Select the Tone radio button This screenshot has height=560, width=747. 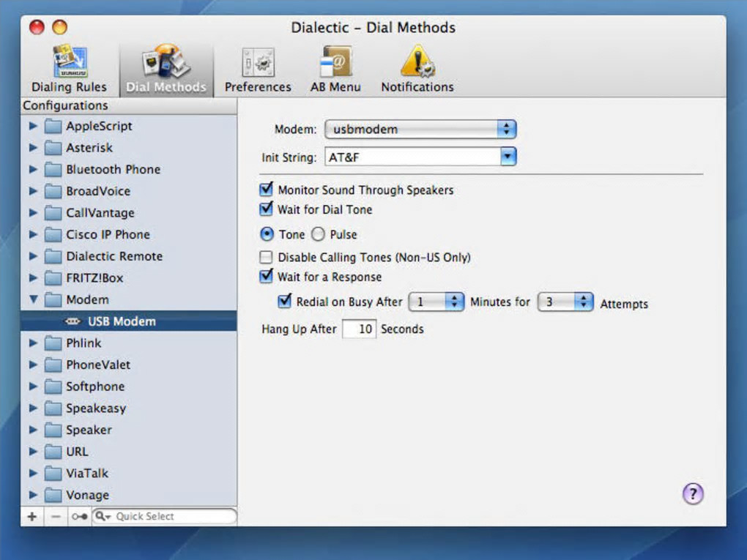click(x=267, y=234)
